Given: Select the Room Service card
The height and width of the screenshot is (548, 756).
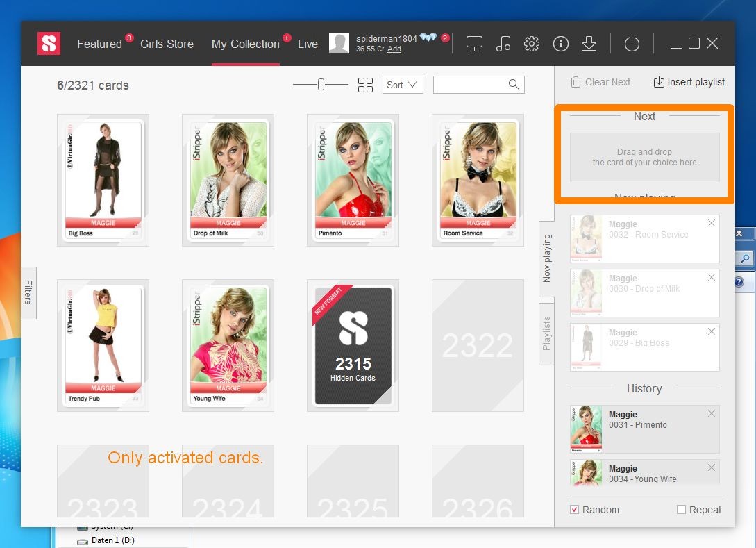Looking at the screenshot, I should 478,180.
